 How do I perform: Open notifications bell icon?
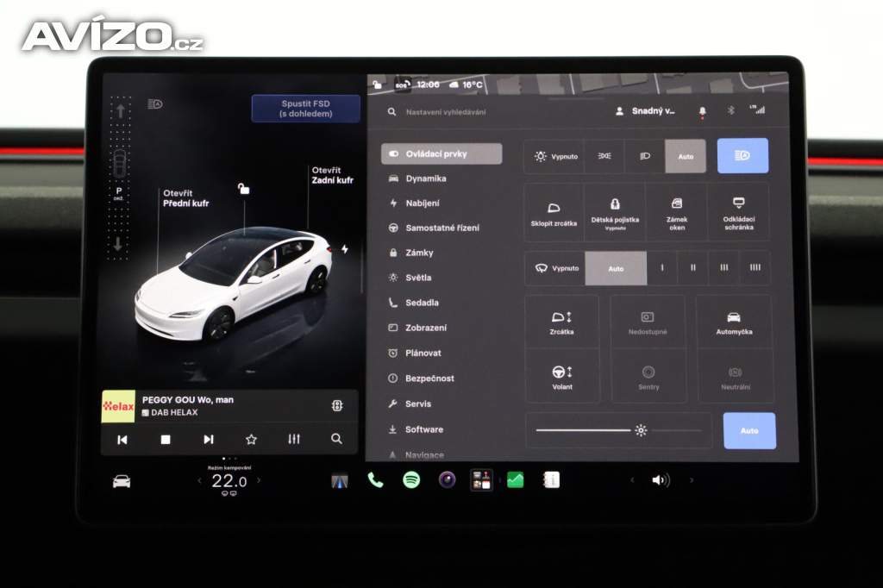[x=702, y=111]
